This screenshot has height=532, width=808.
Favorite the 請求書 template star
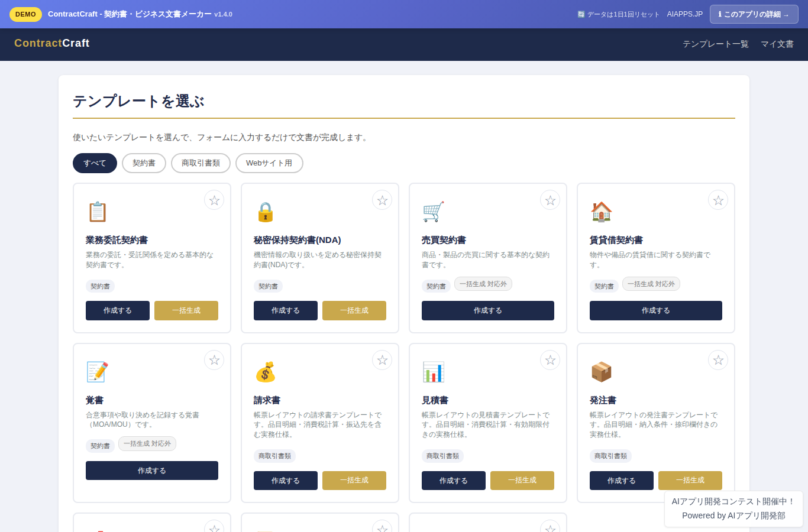pyautogui.click(x=382, y=360)
